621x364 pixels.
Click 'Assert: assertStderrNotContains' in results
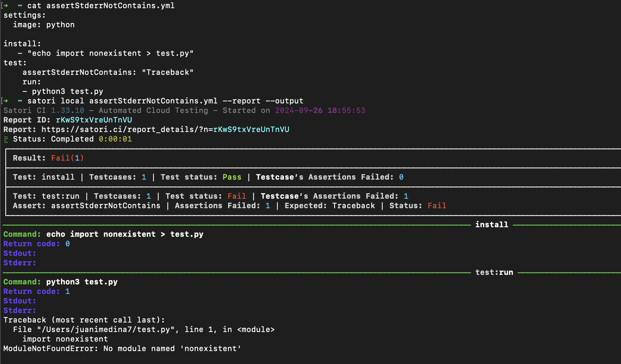coord(86,206)
